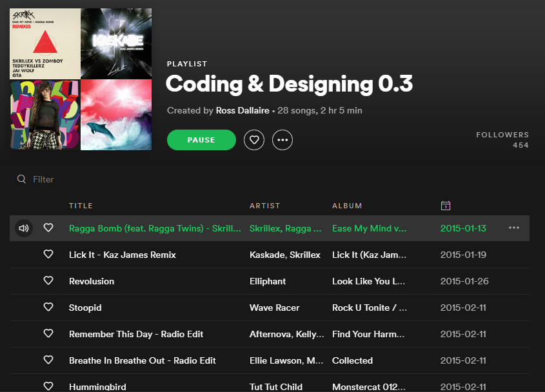
Task: Open album Rock U Tonite / ...
Action: point(370,308)
